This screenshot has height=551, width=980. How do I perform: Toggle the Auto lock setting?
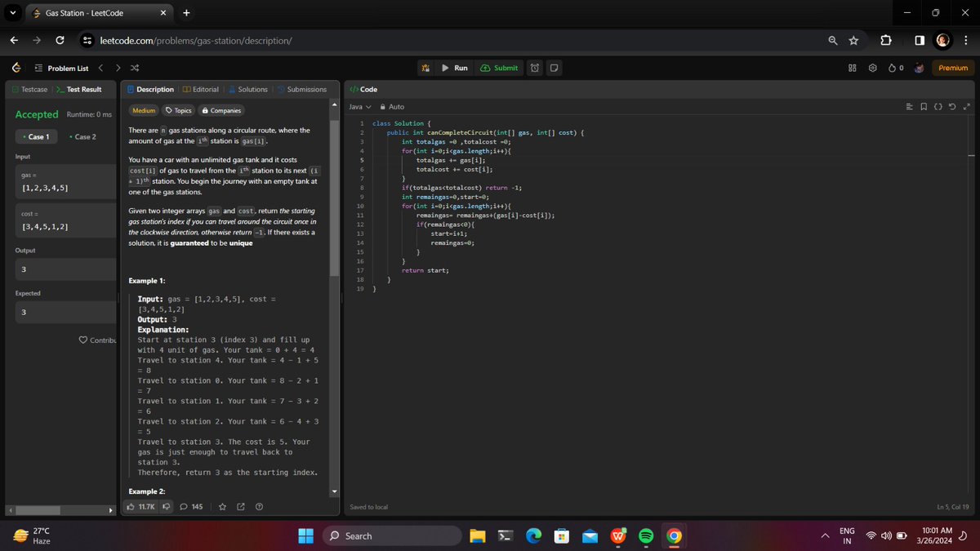(x=392, y=107)
